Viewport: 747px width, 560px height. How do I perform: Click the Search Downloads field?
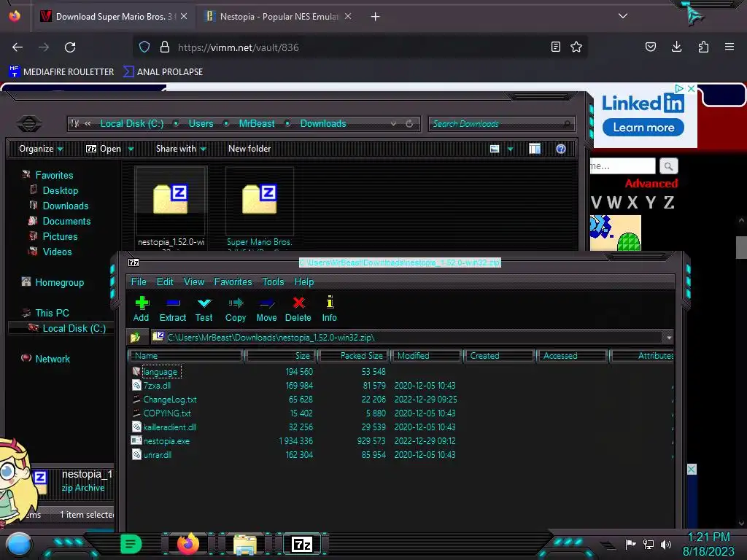(501, 124)
